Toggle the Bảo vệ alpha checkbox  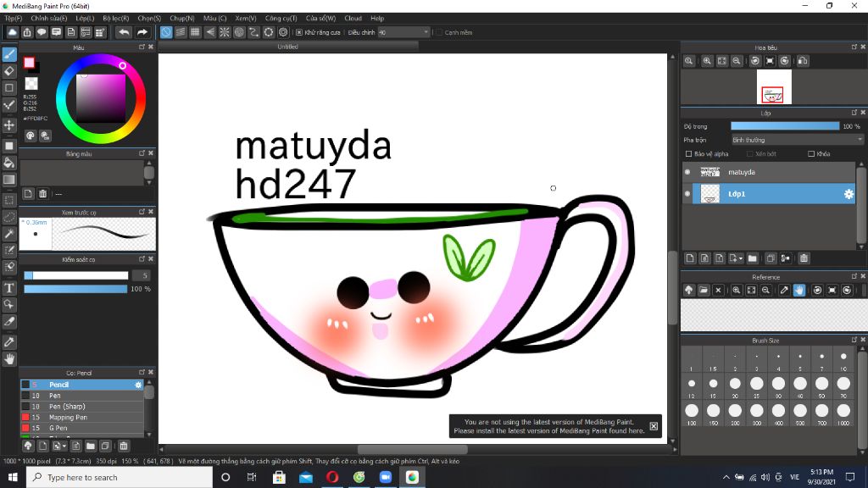(688, 154)
